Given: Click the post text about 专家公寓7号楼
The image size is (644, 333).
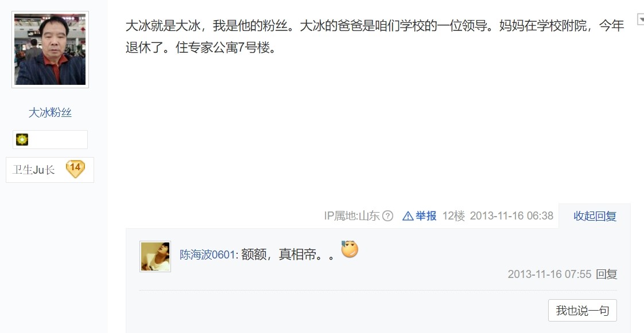Looking at the screenshot, I should (375, 37).
